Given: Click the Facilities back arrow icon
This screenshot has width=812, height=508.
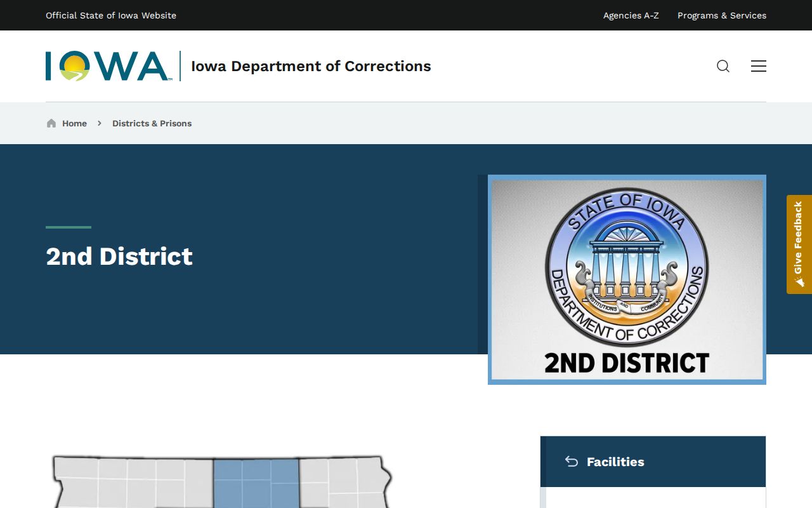Looking at the screenshot, I should coord(572,462).
